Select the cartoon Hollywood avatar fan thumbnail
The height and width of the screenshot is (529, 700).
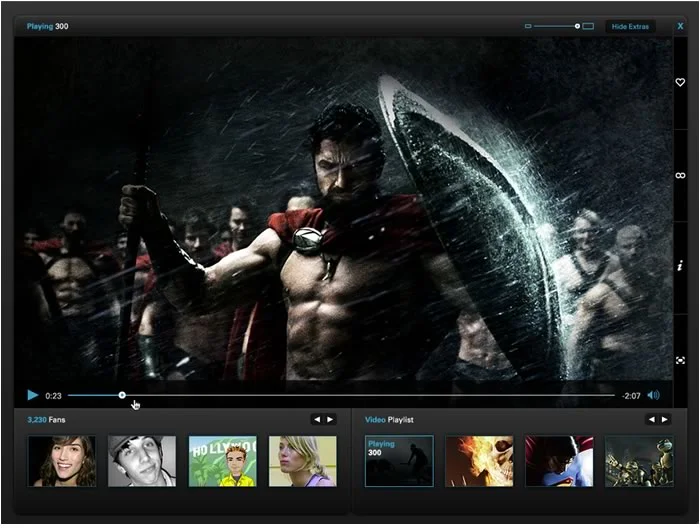[222, 461]
